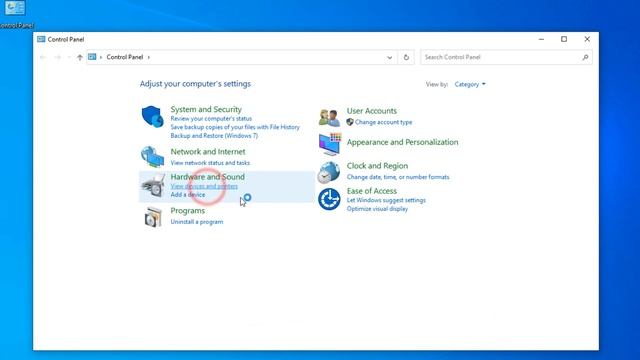Screen dimensions: 640x360
Task: Minimize the Control Panel window
Action: tap(541, 39)
